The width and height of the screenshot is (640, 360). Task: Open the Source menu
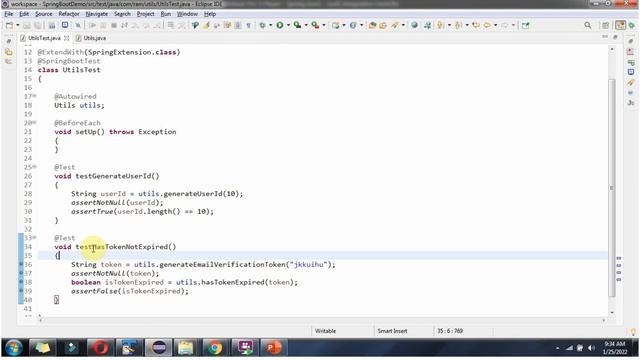[x=44, y=14]
